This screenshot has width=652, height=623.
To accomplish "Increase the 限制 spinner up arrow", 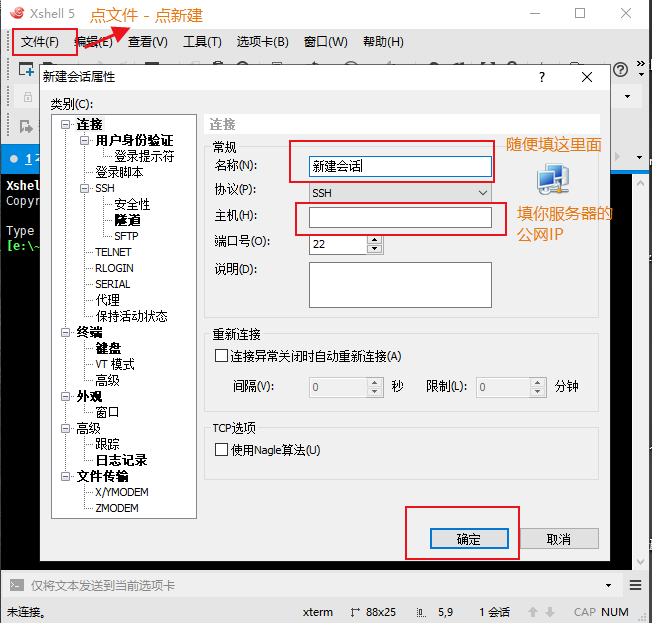I will (x=538, y=383).
